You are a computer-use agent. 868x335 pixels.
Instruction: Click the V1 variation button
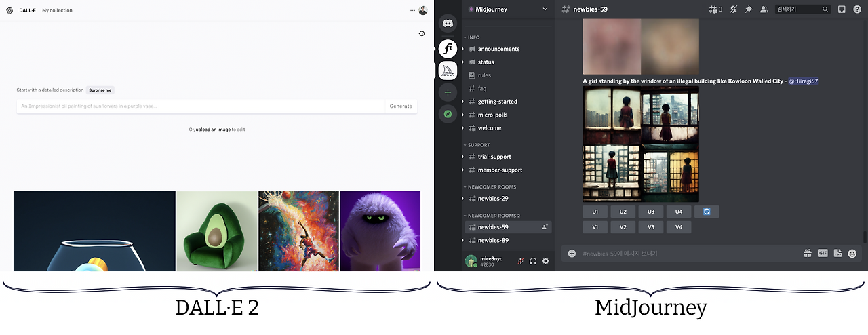pyautogui.click(x=595, y=227)
